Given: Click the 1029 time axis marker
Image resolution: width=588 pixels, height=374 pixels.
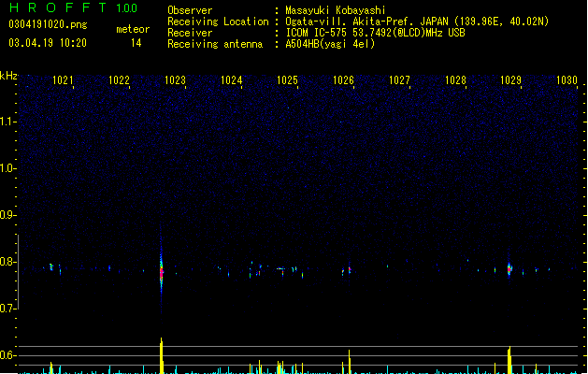Looking at the screenshot, I should tap(510, 80).
